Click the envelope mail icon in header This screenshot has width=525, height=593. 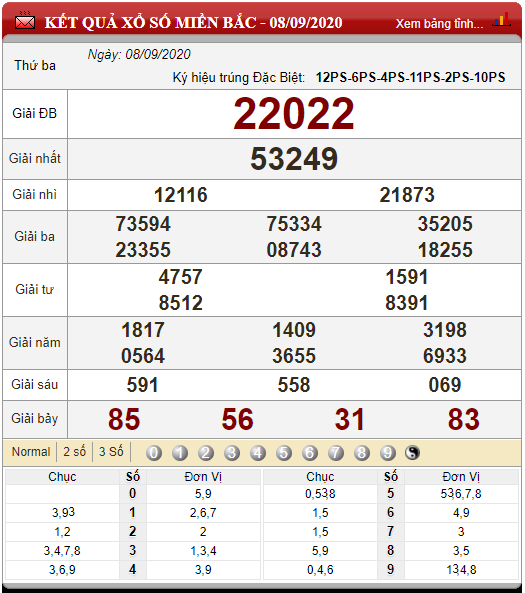click(x=25, y=21)
